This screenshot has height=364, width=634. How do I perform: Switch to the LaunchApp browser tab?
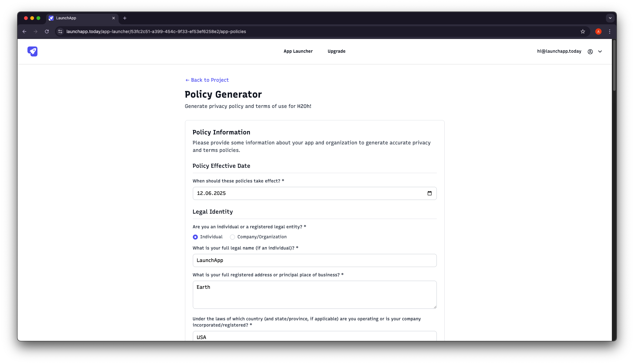pyautogui.click(x=82, y=18)
